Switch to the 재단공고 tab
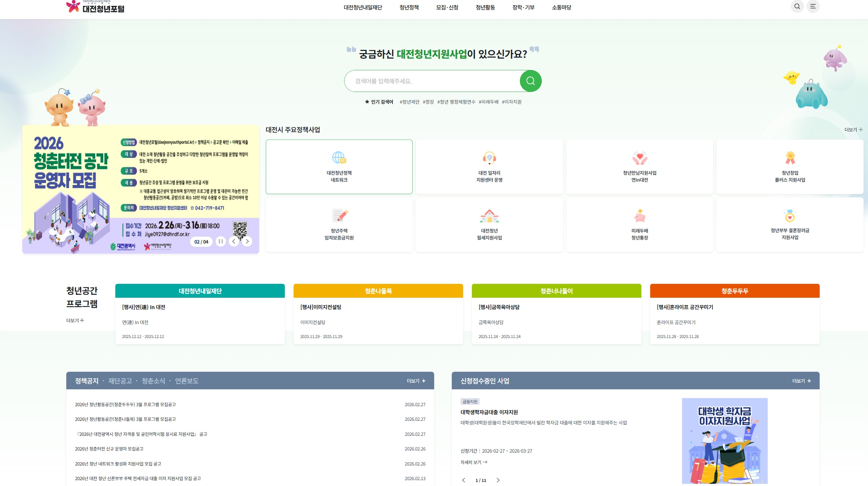 tap(120, 381)
